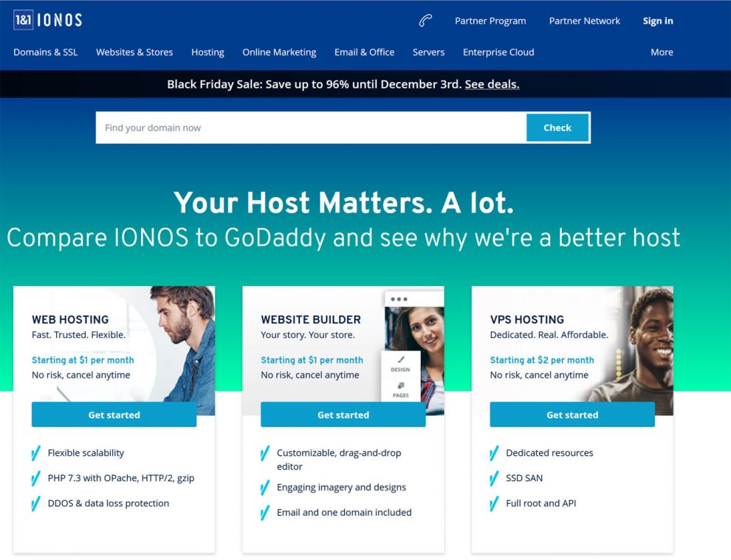Open the Domains & SSL menu

pyautogui.click(x=46, y=52)
